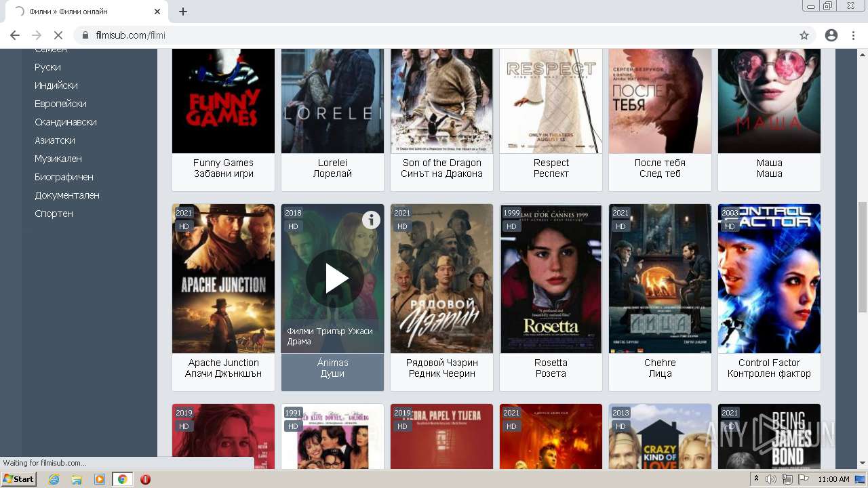Click the 2021 year badge on Apache Junction
The width and height of the screenshot is (868, 488).
pyautogui.click(x=184, y=213)
